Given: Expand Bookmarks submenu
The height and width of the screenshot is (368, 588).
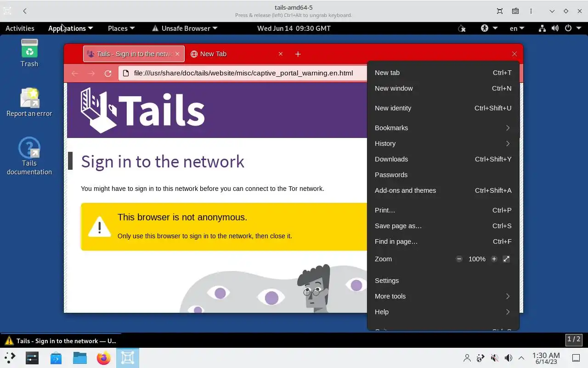Looking at the screenshot, I should pos(443,128).
